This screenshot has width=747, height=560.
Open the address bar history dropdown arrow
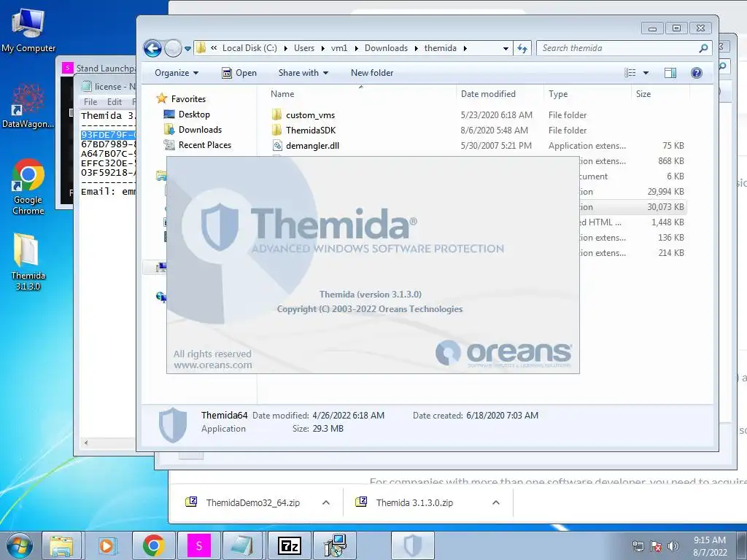tap(506, 49)
